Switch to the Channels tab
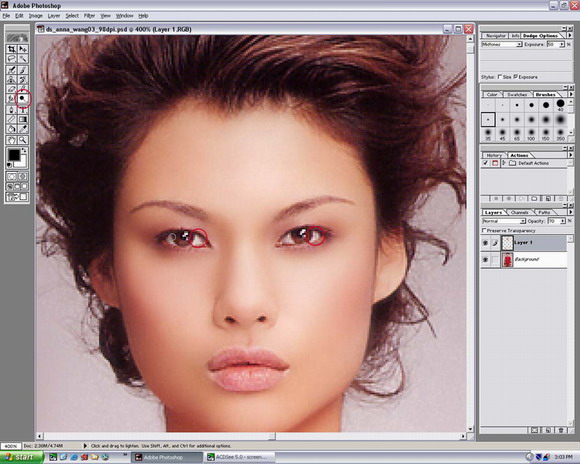 click(x=520, y=212)
